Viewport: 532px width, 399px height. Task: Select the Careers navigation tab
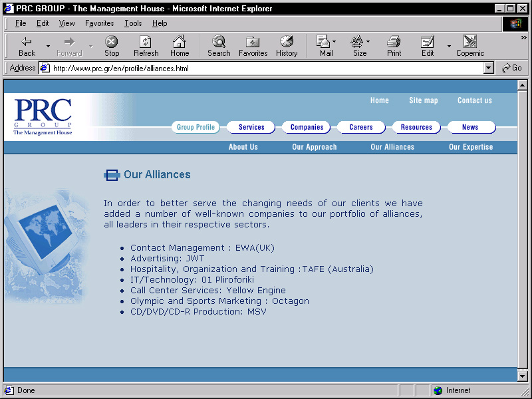tap(361, 127)
